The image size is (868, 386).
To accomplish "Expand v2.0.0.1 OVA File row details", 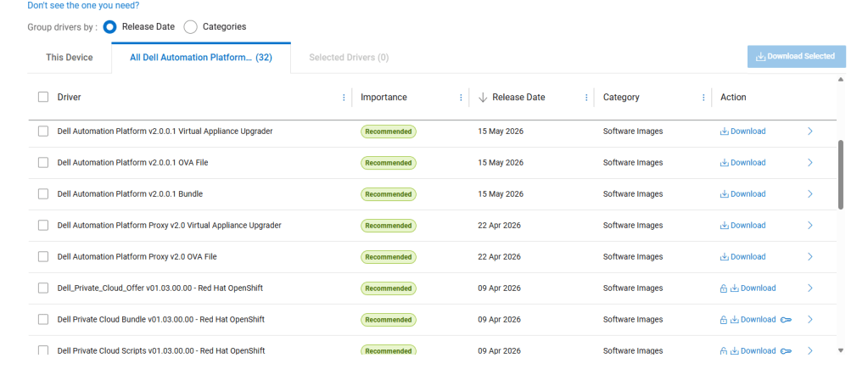I will (809, 162).
